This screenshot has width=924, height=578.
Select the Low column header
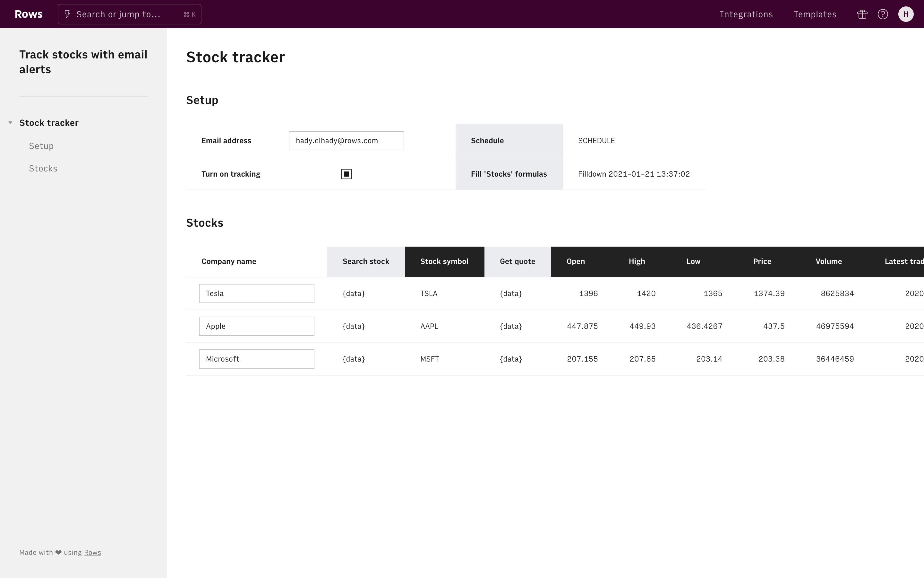click(x=693, y=261)
